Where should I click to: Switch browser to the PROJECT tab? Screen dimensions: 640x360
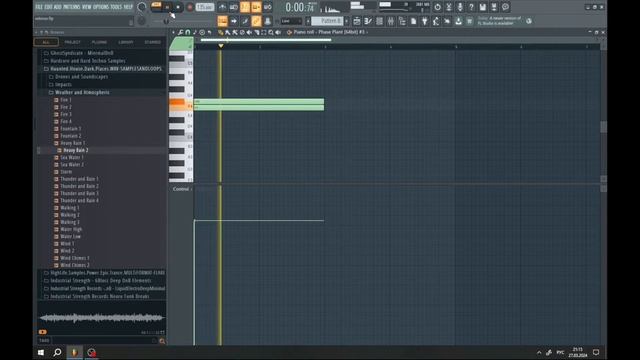point(73,42)
